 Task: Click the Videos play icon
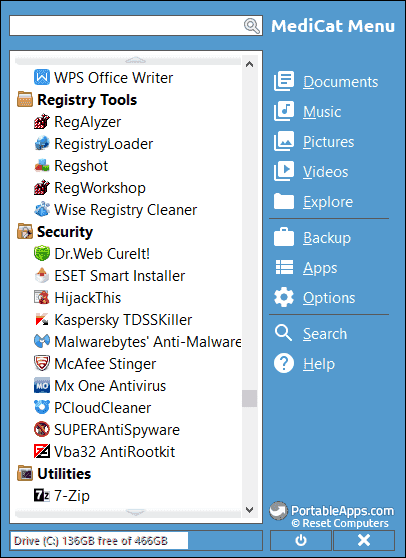(x=284, y=171)
